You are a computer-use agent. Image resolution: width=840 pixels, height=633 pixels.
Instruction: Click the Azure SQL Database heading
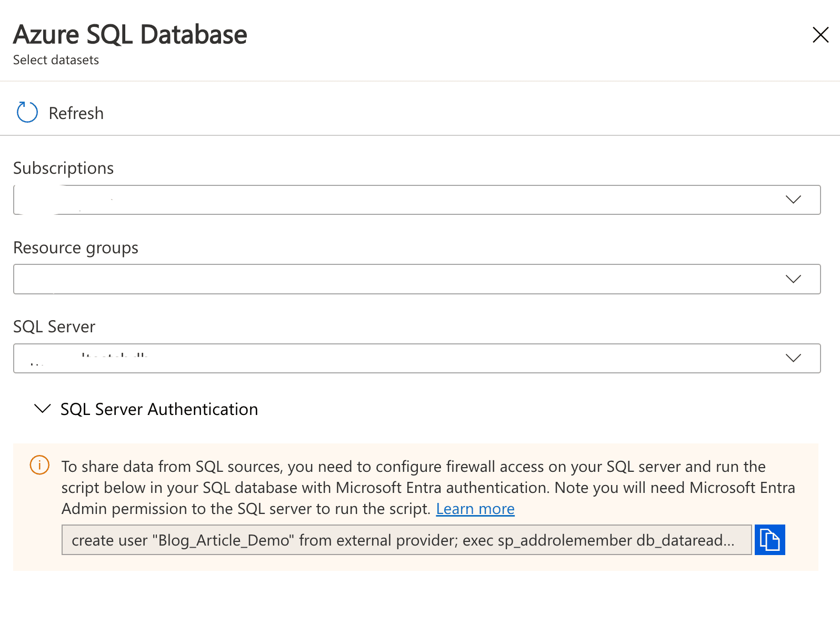[x=130, y=35]
